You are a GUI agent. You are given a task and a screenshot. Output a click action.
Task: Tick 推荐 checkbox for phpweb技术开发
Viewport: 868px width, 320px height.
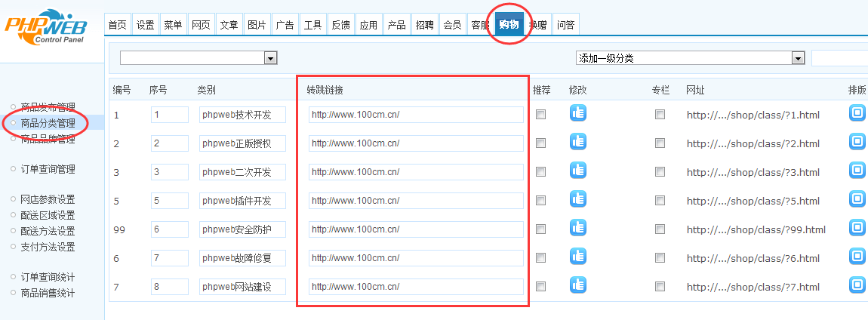tap(540, 115)
